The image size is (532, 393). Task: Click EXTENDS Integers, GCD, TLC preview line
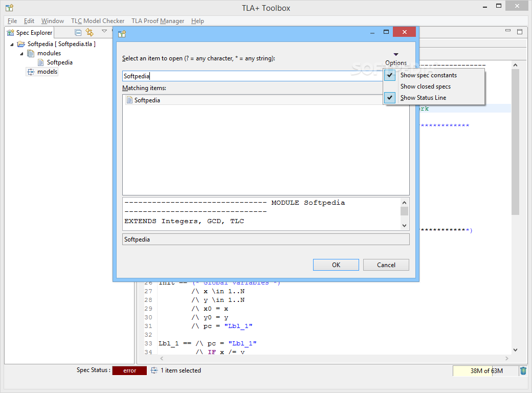[x=184, y=221]
